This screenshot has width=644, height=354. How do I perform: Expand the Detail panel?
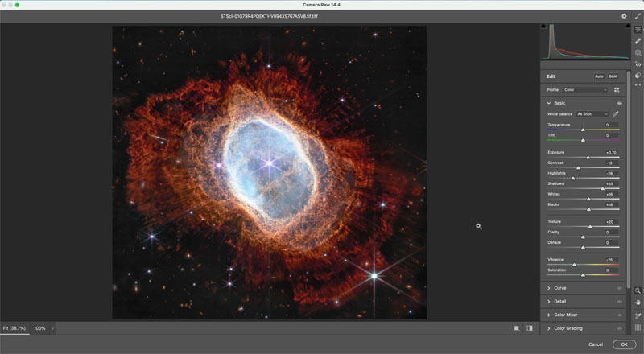pyautogui.click(x=549, y=302)
